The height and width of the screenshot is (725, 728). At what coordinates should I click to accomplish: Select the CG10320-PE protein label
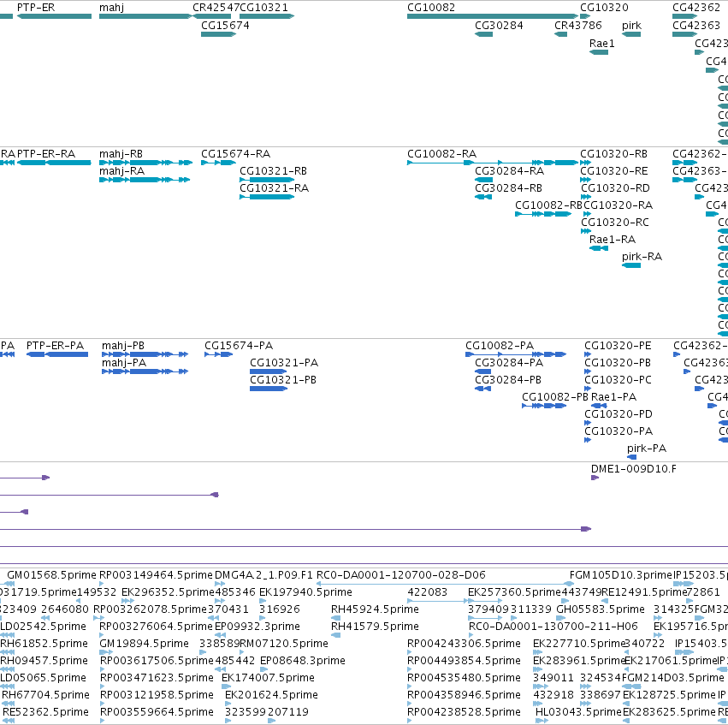coord(618,346)
